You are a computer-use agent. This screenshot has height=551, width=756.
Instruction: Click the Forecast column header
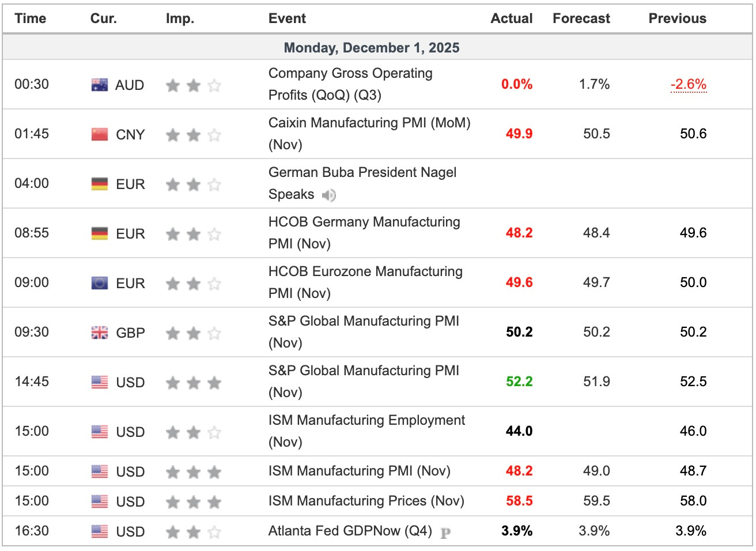[x=581, y=18]
